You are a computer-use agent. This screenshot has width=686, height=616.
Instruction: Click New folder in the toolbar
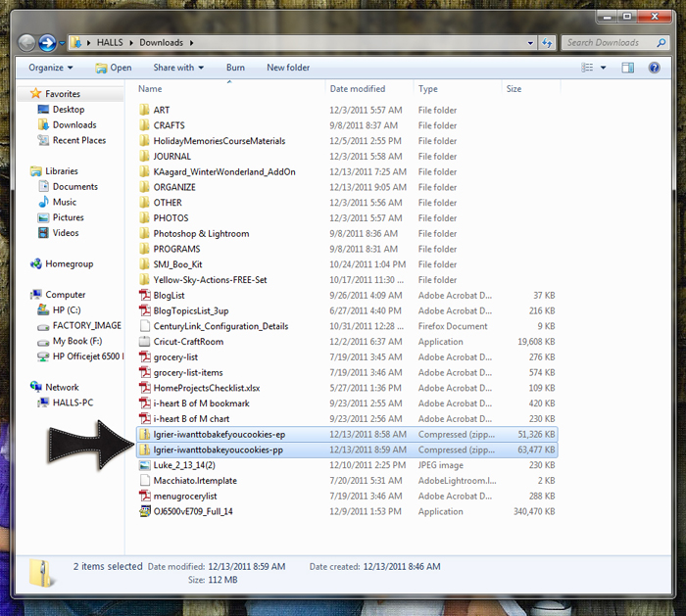[288, 68]
